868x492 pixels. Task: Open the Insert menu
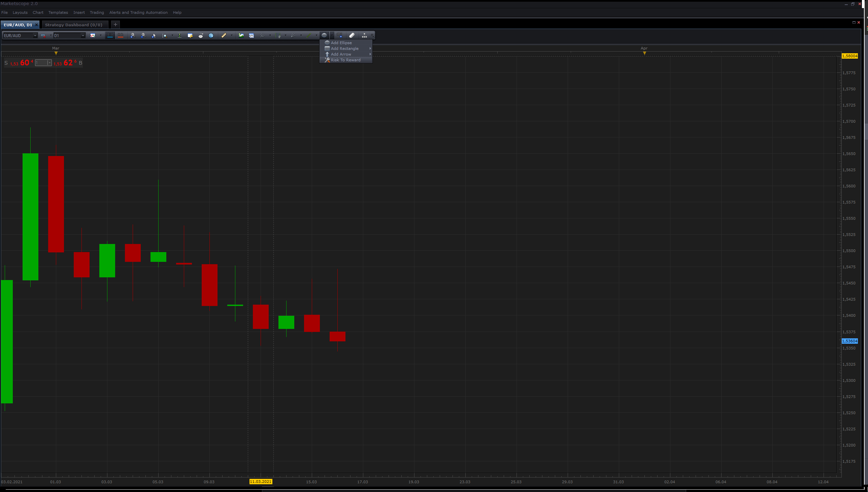point(79,12)
